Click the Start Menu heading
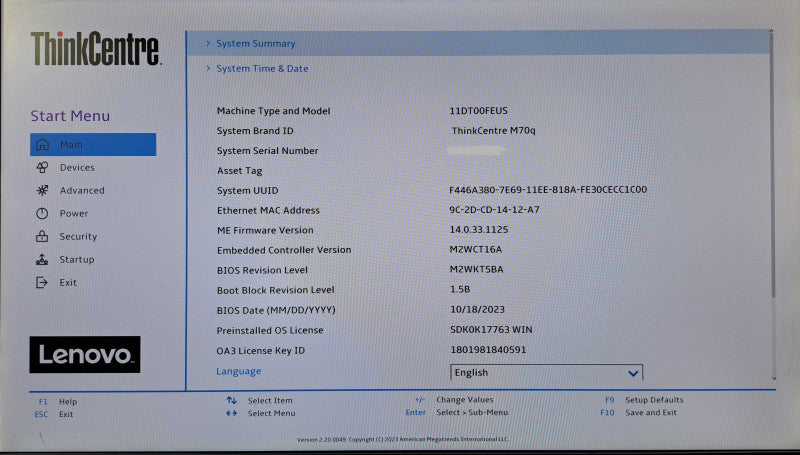The image size is (800, 455). coord(70,116)
